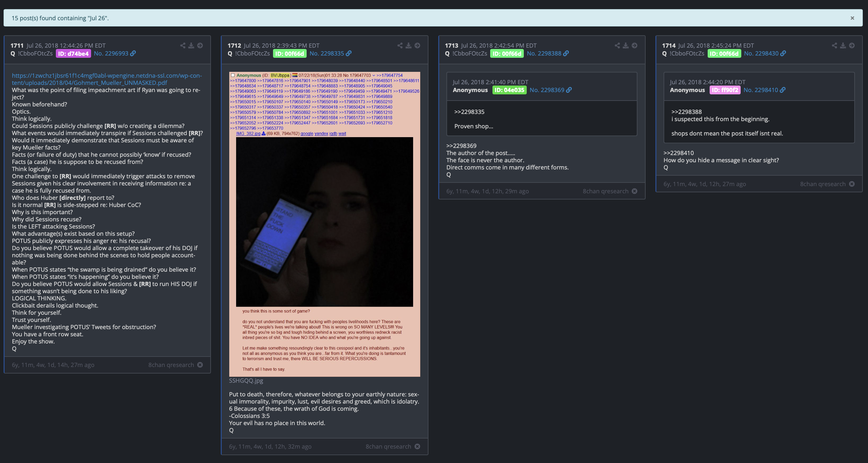The height and width of the screenshot is (463, 868).
Task: Click '8chan qresearch' source in post 1713
Action: click(606, 191)
